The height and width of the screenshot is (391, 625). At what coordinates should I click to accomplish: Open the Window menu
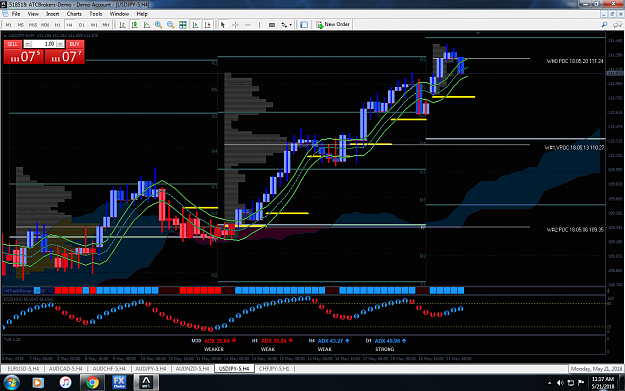[119, 14]
